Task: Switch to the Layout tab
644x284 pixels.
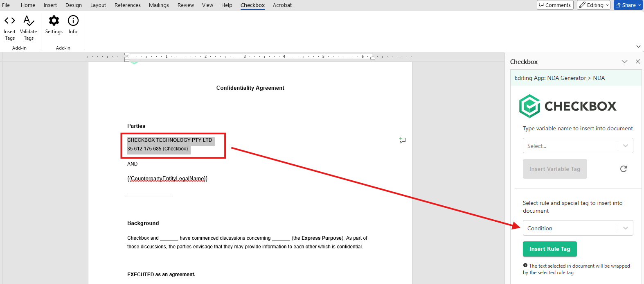Action: point(98,5)
